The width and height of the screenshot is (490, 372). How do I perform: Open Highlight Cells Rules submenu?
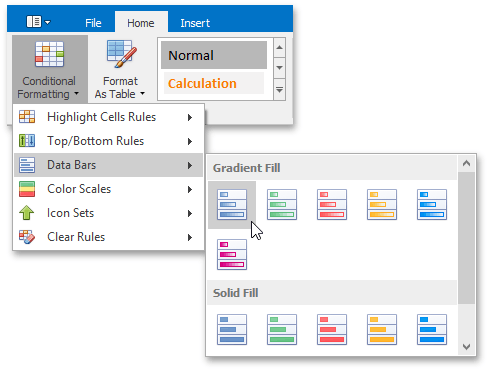pyautogui.click(x=109, y=117)
